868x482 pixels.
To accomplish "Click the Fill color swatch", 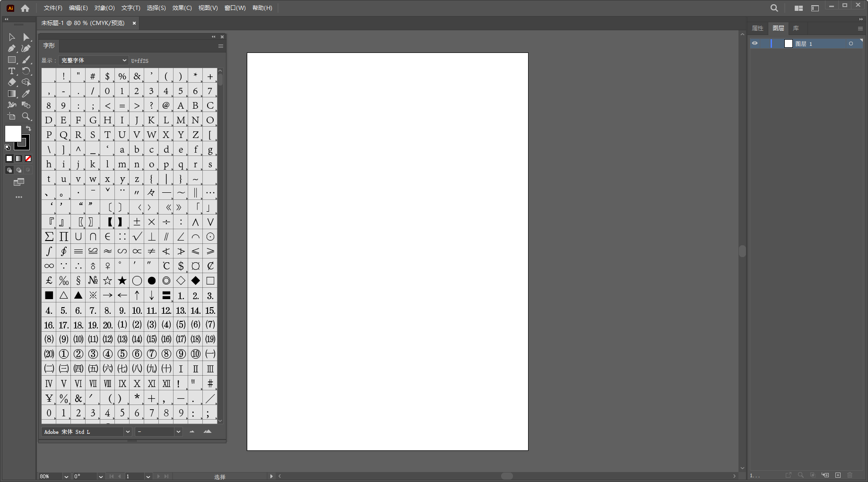I will 13,134.
